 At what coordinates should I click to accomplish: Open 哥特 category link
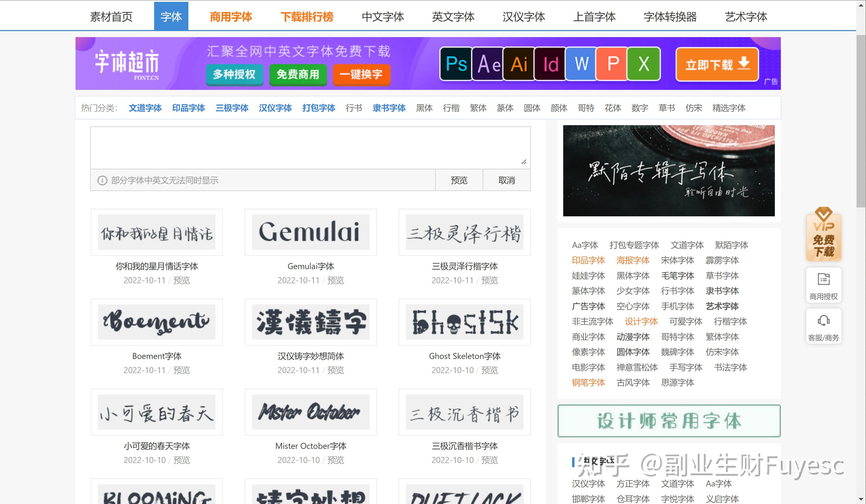586,108
